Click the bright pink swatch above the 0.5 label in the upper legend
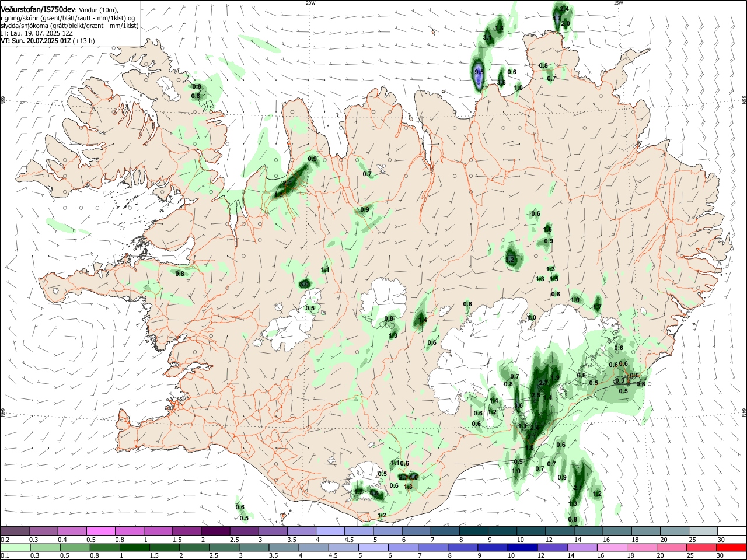Viewport: 747px width, 560px height. pos(100,531)
